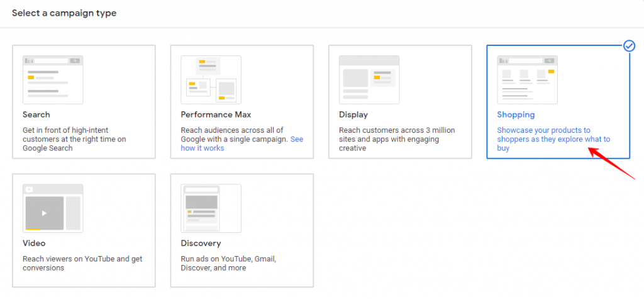The image size is (644, 299).
Task: Click the Display campaign layout illustration
Action: click(369, 80)
